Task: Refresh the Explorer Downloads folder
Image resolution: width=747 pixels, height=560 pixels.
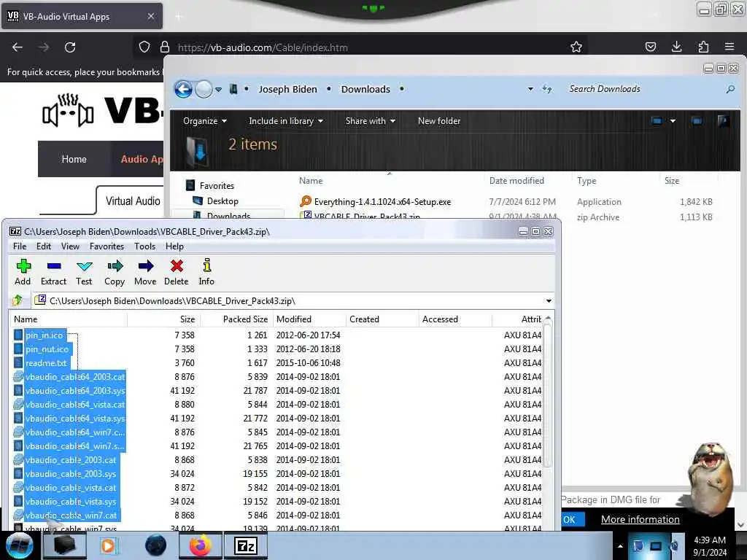Action: point(547,89)
